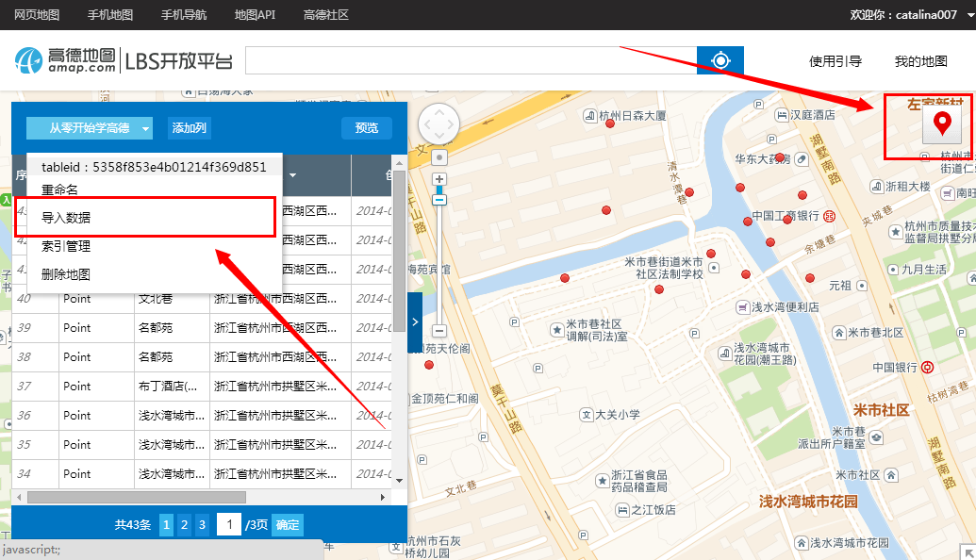
Task: Choose 索引管理 menu entry
Action: tap(66, 246)
